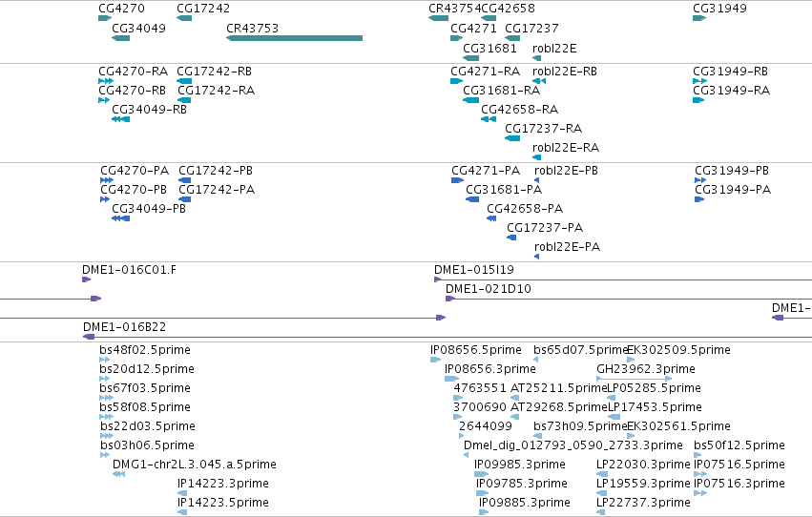Image resolution: width=812 pixels, height=517 pixels.
Task: Select transcript CG4271-RA
Action: click(486, 71)
